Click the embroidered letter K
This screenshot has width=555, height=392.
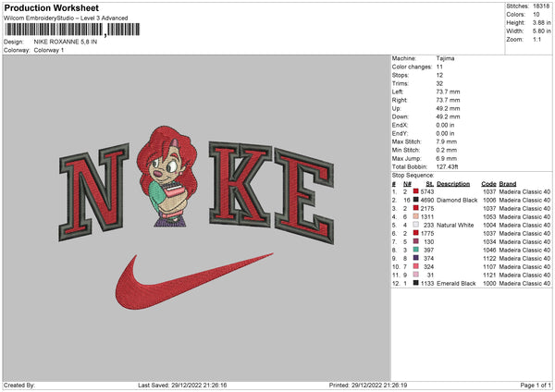[x=240, y=184]
